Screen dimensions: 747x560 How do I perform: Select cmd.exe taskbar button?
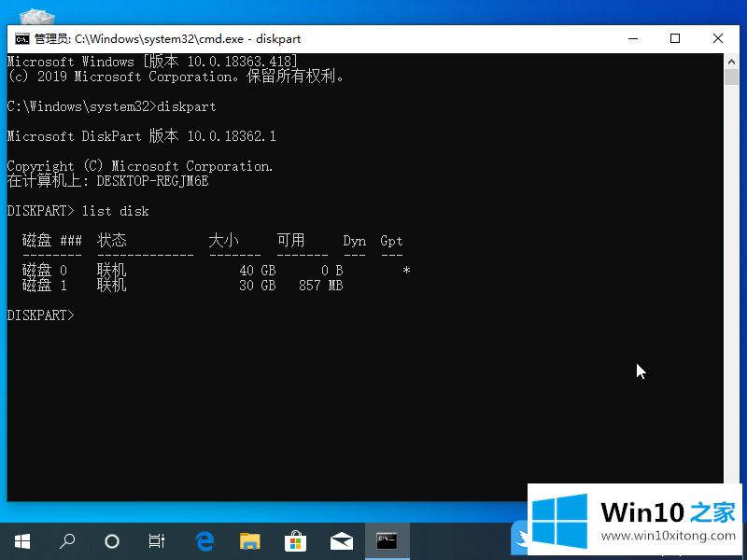(388, 541)
